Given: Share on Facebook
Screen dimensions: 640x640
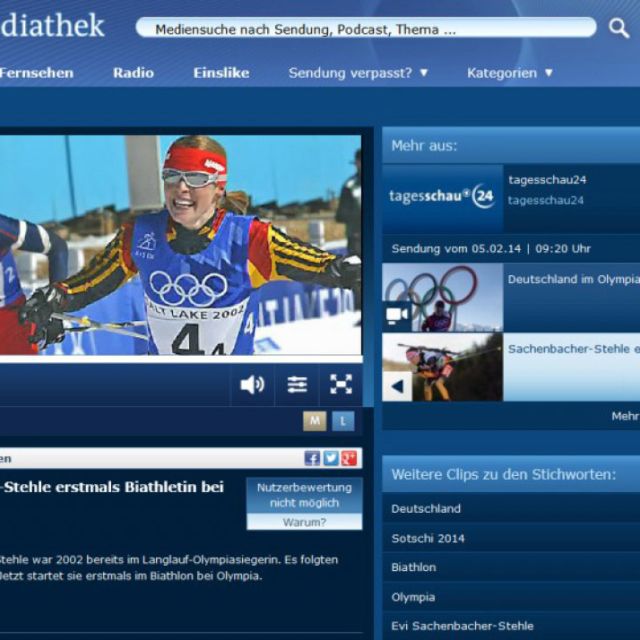Looking at the screenshot, I should (x=312, y=458).
